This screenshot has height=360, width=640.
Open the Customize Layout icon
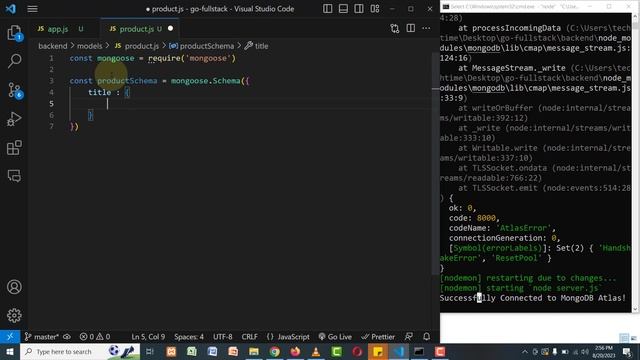(x=375, y=9)
